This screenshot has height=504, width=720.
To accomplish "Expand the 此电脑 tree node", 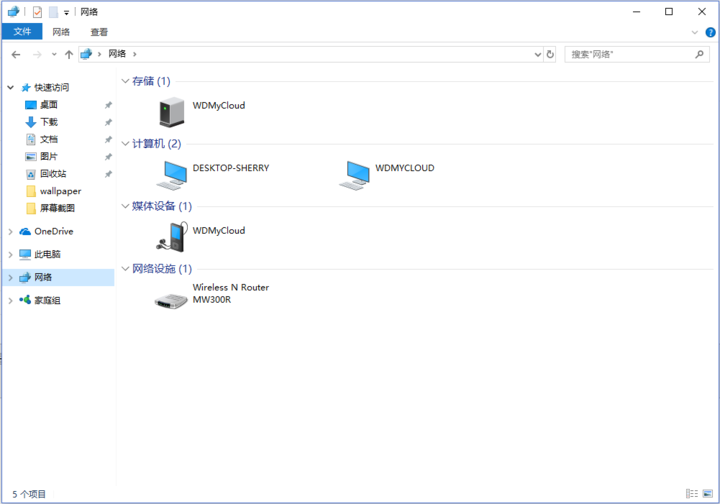I will click(10, 254).
